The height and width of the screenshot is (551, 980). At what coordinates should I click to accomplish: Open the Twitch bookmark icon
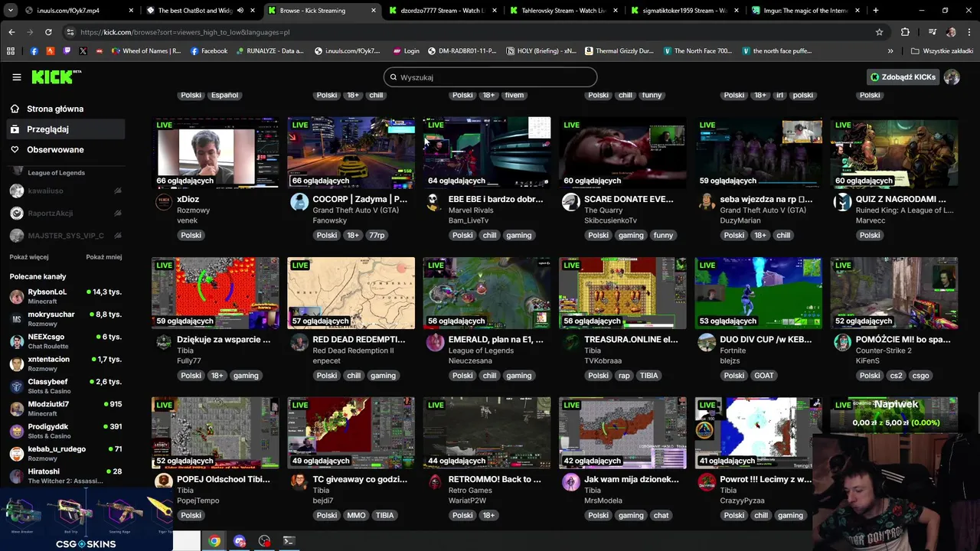pyautogui.click(x=67, y=51)
